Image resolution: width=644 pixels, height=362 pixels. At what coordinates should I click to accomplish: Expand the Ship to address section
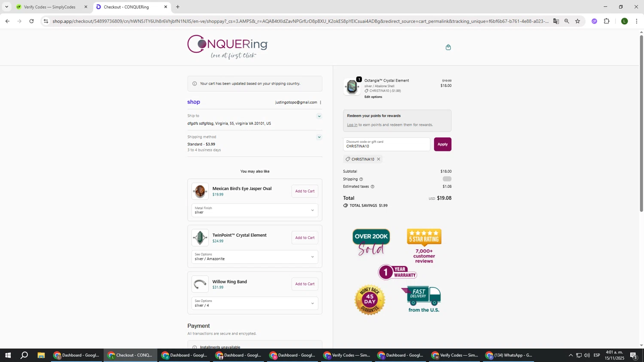319,116
